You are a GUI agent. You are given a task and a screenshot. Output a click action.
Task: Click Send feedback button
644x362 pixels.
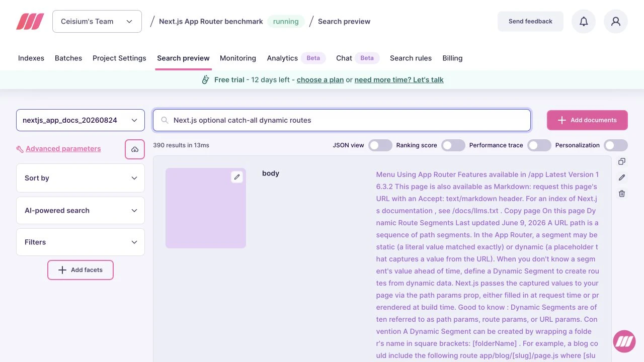click(530, 22)
